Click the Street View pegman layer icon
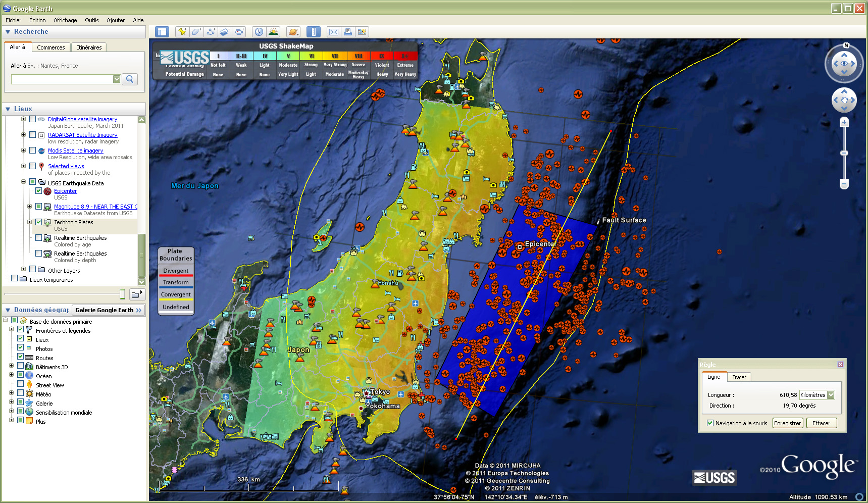 coord(29,385)
